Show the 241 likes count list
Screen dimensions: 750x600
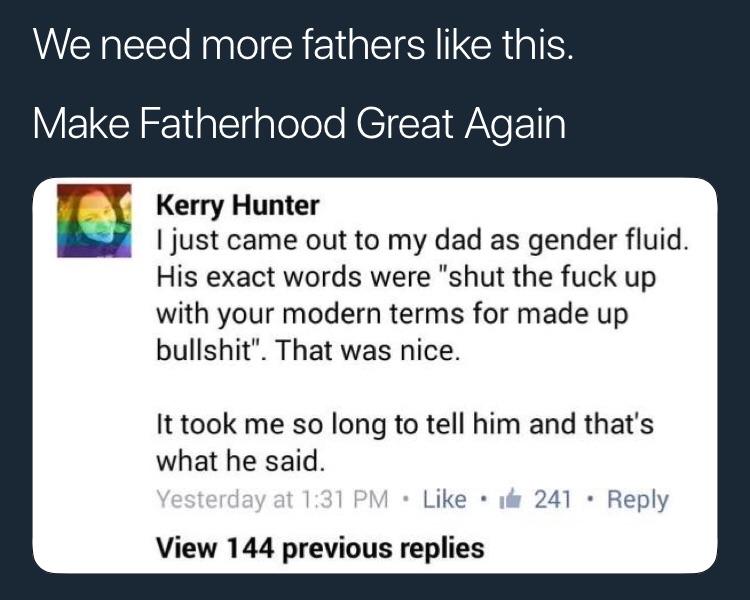click(x=552, y=499)
